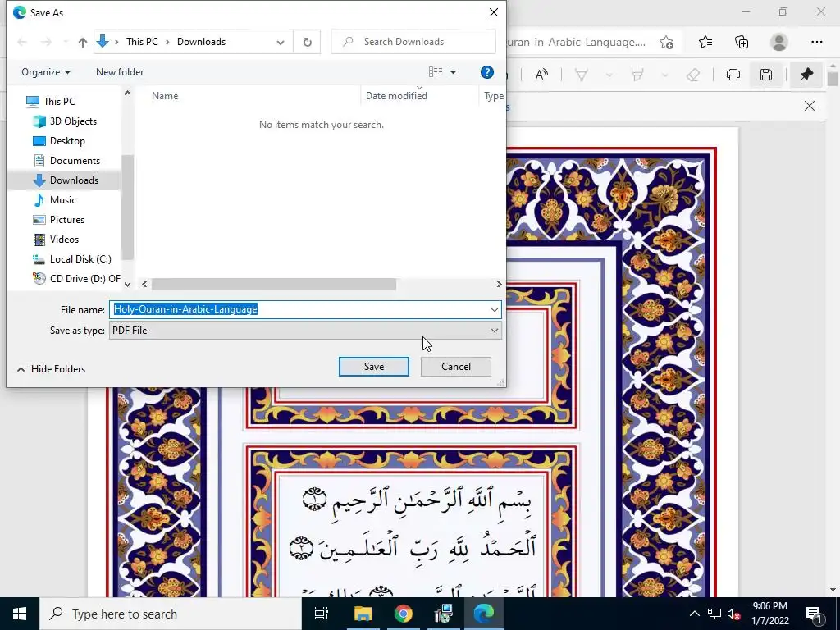Click the horizontal scrollbar in file list
The height and width of the screenshot is (630, 840).
pyautogui.click(x=274, y=285)
